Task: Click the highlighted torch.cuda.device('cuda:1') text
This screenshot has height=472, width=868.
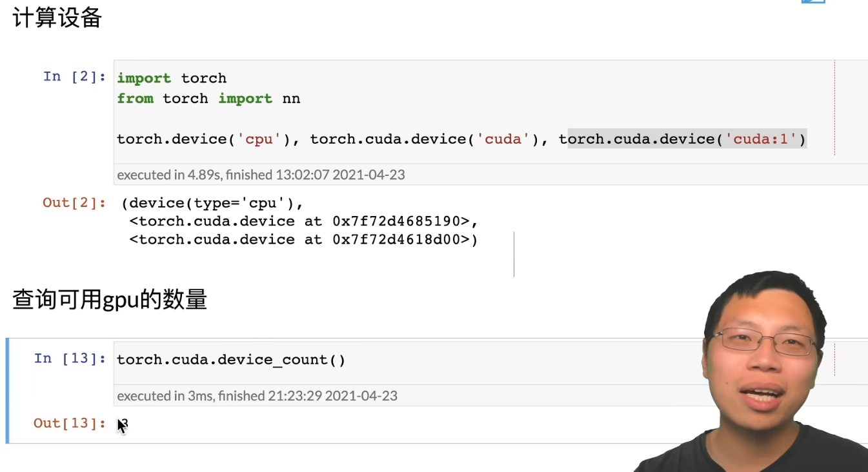Action: 683,139
